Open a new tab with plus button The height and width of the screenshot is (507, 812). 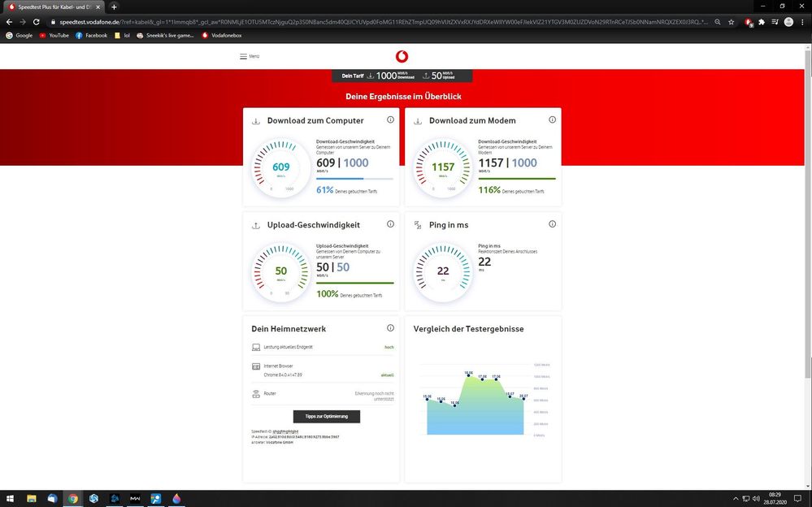coord(114,6)
